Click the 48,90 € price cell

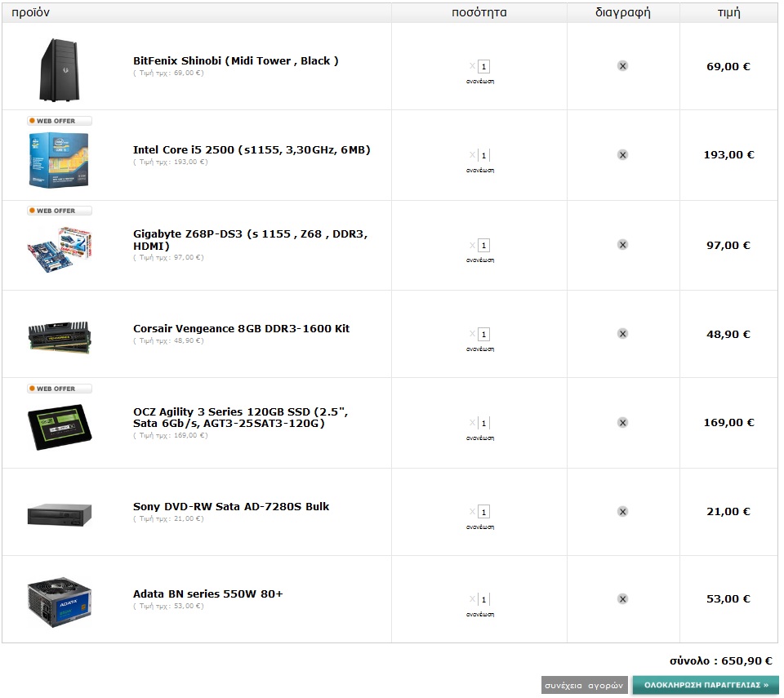(728, 335)
